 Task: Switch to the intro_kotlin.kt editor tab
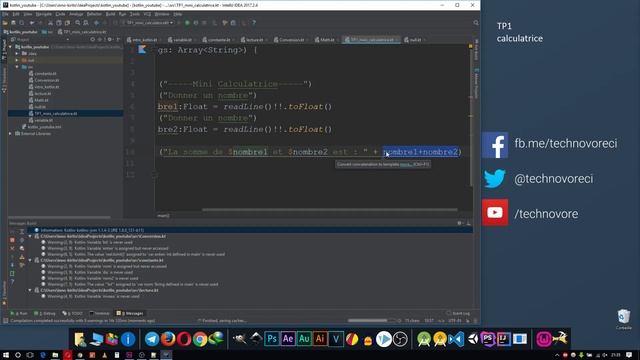[144, 40]
